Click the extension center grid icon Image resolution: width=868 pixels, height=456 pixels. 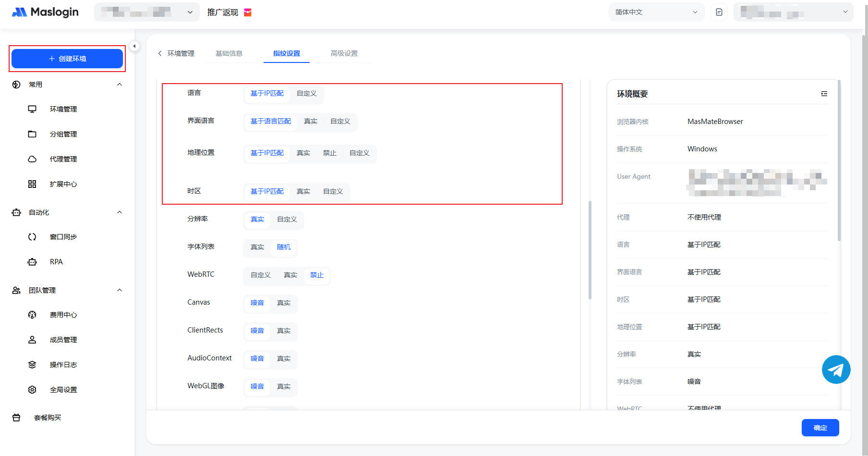coord(32,184)
